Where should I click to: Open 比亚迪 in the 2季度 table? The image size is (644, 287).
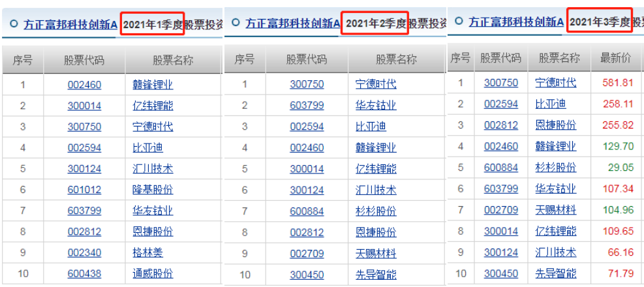371,127
